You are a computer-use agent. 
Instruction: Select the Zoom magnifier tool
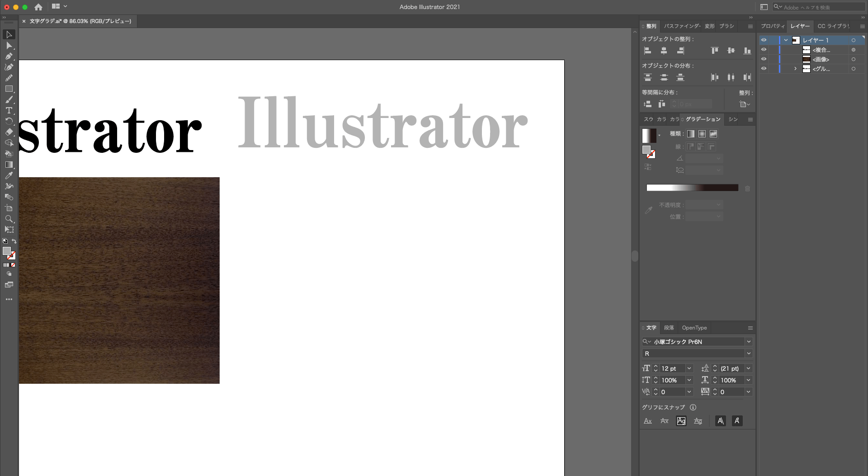[9, 219]
